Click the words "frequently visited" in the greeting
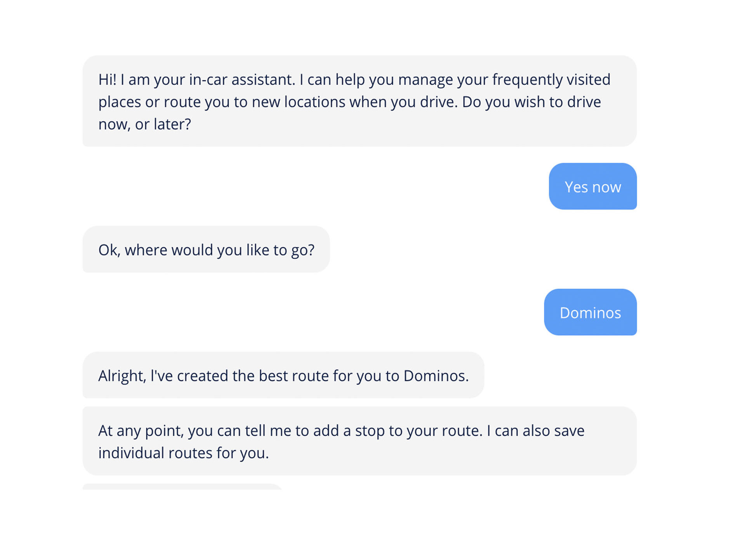The image size is (747, 560). coord(551,80)
